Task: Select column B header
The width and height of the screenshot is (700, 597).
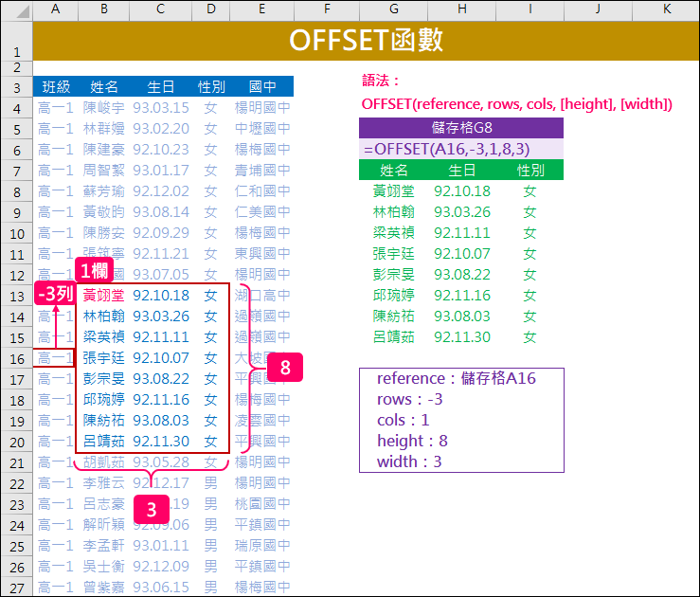Action: (104, 9)
